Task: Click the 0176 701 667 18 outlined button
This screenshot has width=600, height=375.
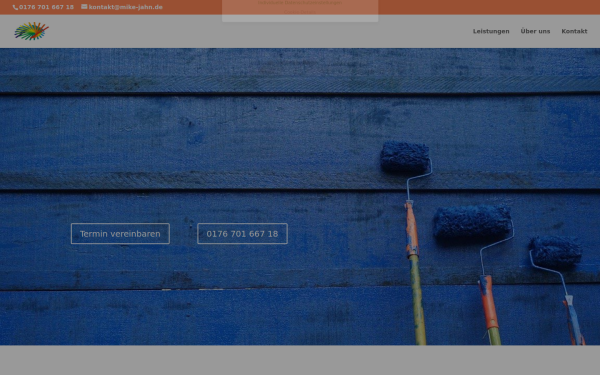Action: 242,233
